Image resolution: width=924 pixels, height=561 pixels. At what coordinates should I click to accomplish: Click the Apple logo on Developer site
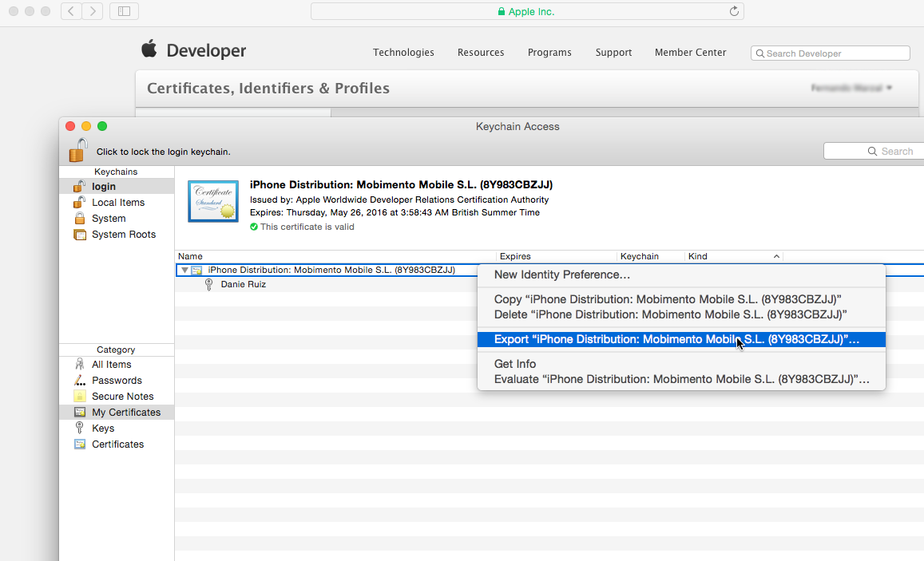tap(149, 49)
